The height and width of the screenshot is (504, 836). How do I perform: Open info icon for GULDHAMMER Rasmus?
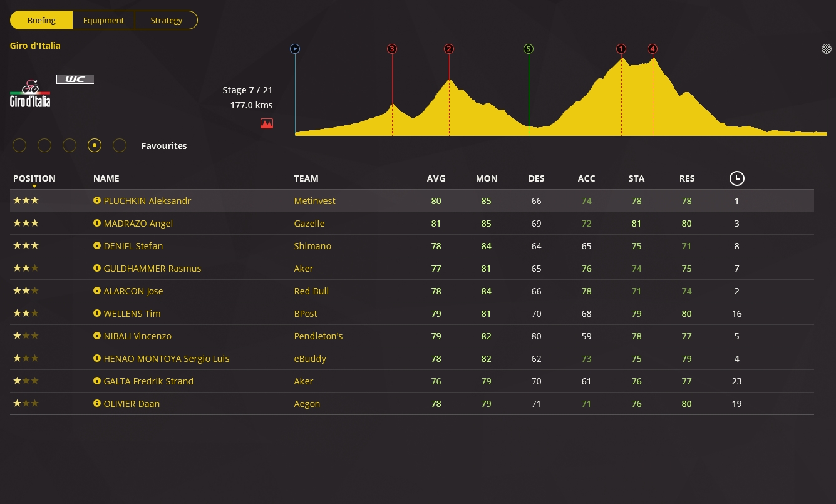[x=97, y=269]
